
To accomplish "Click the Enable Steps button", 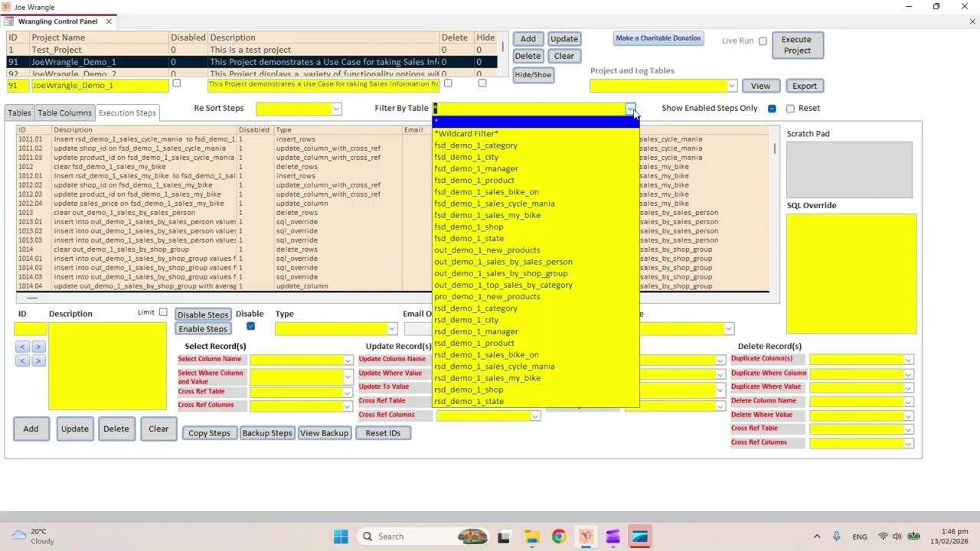I will pos(203,329).
